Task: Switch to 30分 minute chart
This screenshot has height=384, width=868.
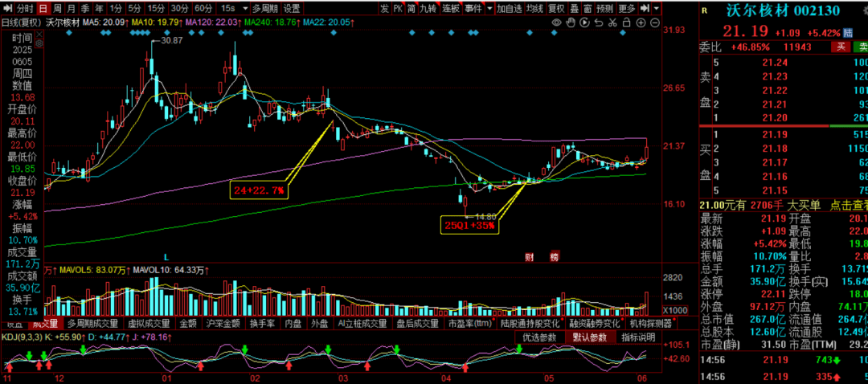Action: tap(180, 8)
